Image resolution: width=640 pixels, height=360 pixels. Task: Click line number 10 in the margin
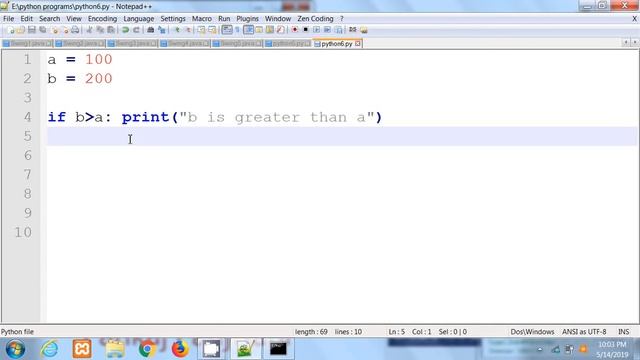[23, 232]
